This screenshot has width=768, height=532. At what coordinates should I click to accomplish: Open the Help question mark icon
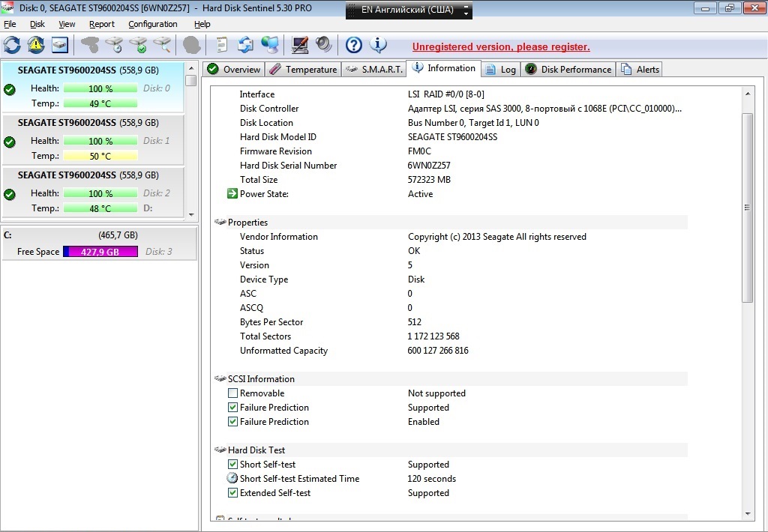pos(354,45)
